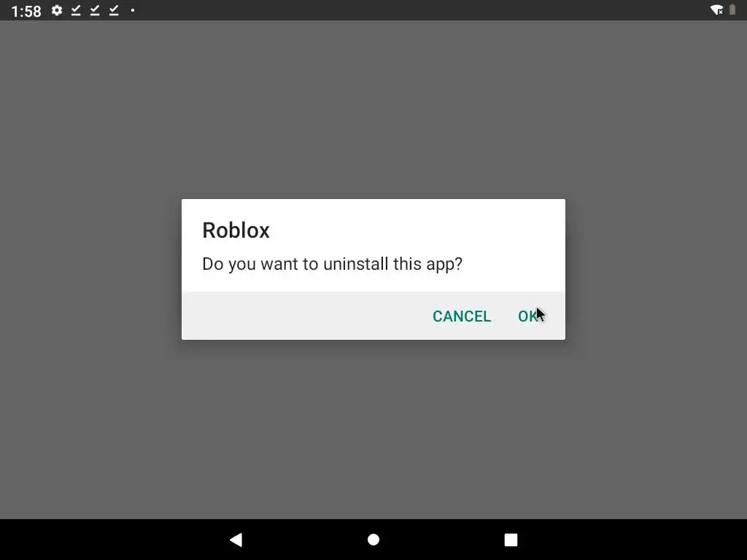The width and height of the screenshot is (747, 560).
Task: Click the battery indicator icon
Action: tap(732, 9)
